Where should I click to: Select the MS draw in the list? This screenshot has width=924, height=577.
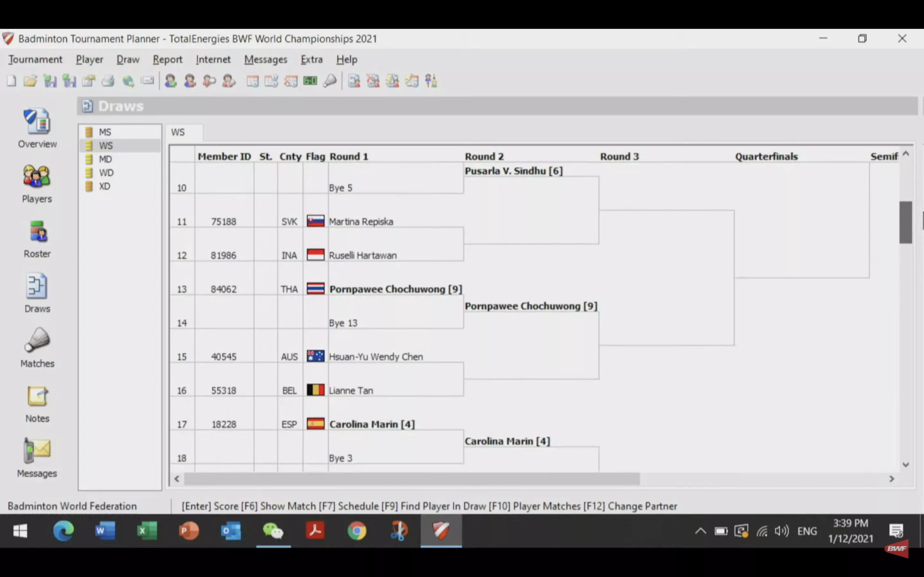[105, 132]
